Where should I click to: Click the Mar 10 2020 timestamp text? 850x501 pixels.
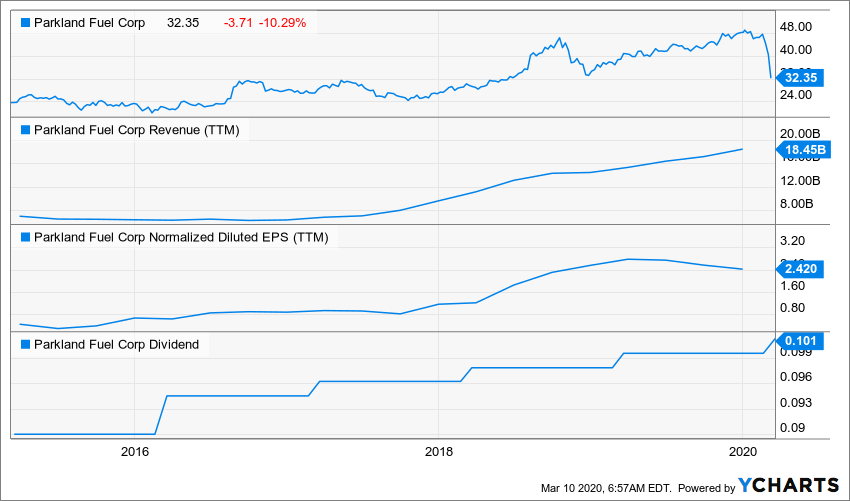(x=607, y=487)
